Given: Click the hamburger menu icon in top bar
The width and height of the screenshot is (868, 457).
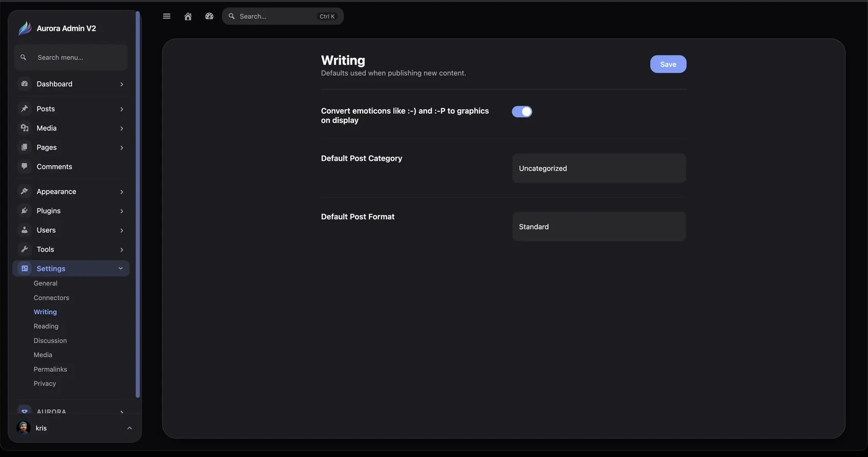Looking at the screenshot, I should point(167,16).
